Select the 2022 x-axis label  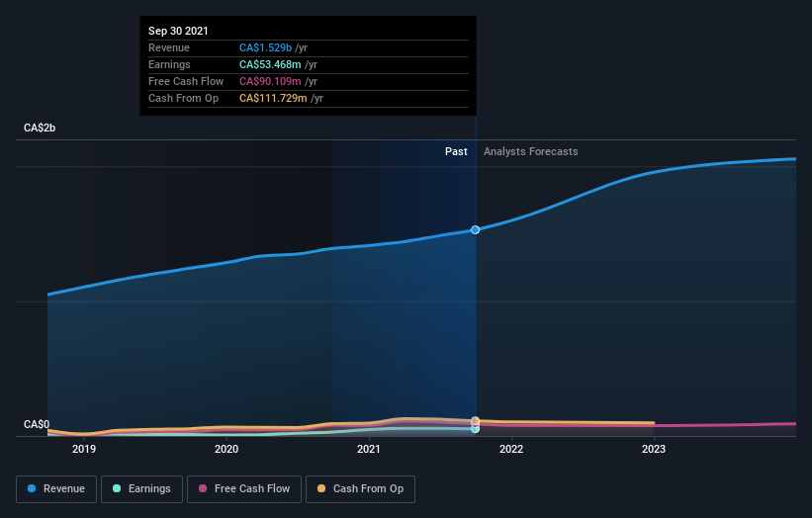(x=511, y=449)
